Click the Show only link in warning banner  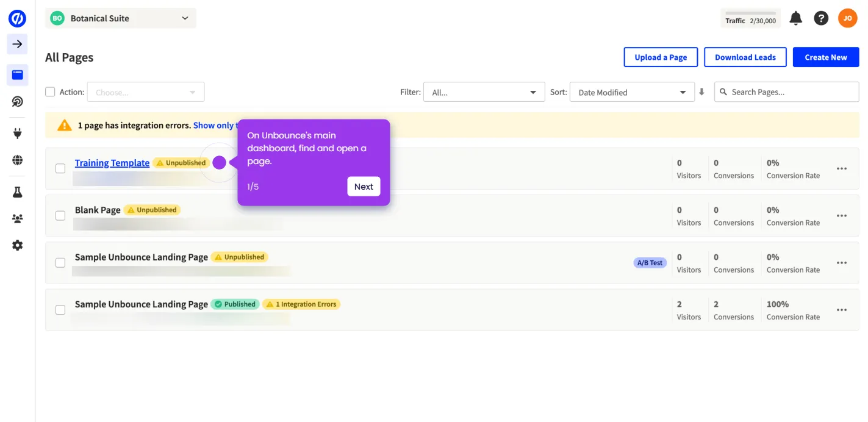click(214, 125)
